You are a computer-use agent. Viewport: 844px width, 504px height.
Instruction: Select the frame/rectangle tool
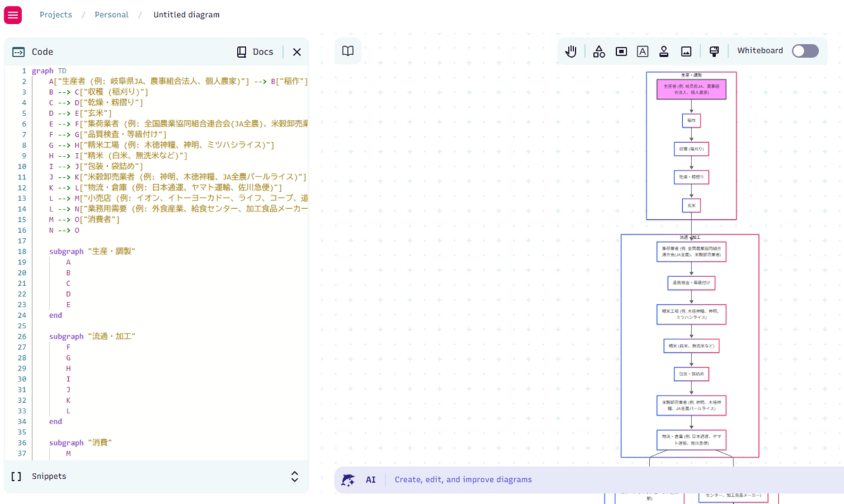coord(621,51)
